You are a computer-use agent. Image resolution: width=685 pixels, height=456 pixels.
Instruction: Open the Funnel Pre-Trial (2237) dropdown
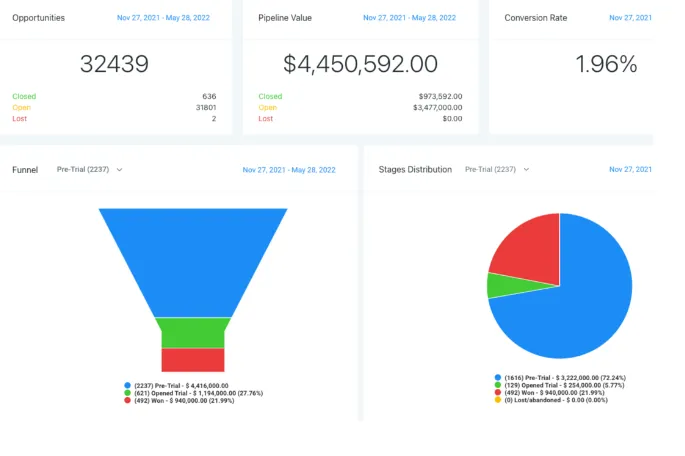pos(89,169)
